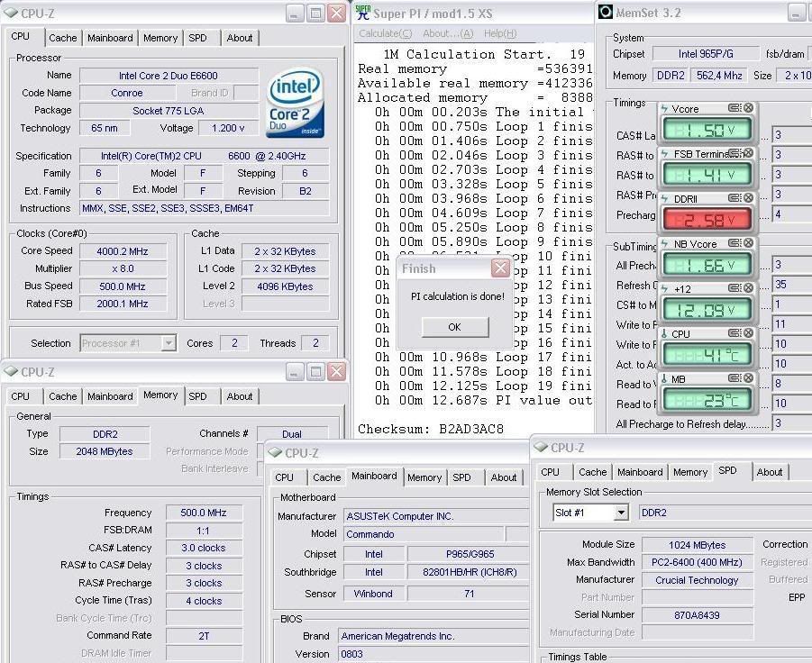Open settings icon on the DDRII gadget
Screen dimensions: 812x663
tap(734, 197)
